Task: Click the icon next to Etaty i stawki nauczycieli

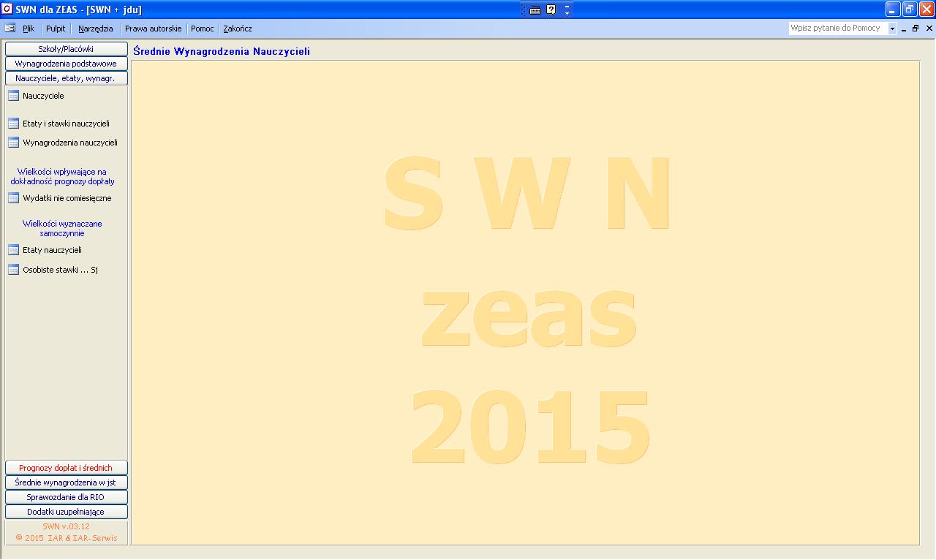Action: 13,124
